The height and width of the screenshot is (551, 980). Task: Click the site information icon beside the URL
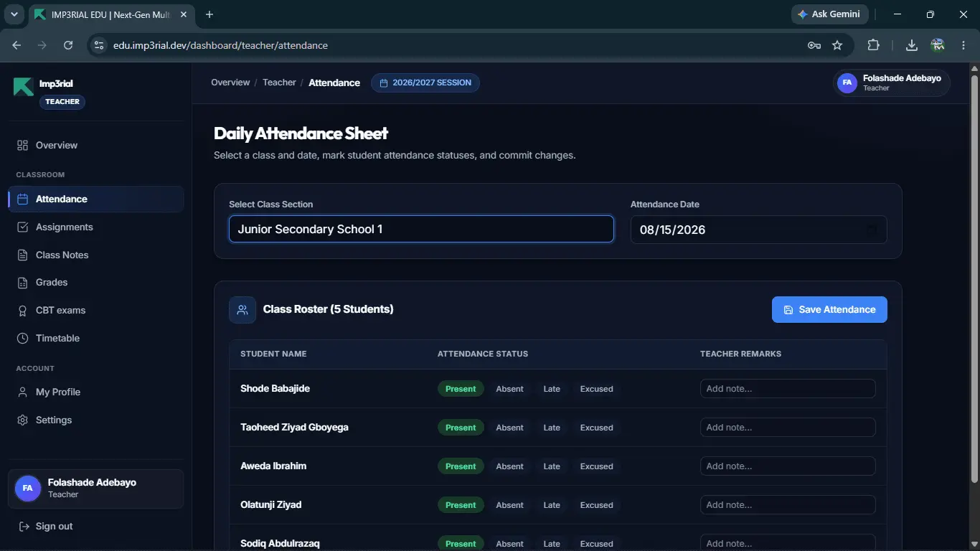[100, 45]
